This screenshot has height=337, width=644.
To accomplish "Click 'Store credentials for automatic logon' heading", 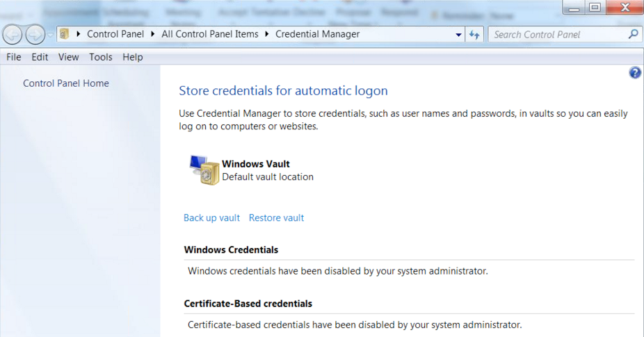I will pyautogui.click(x=283, y=91).
